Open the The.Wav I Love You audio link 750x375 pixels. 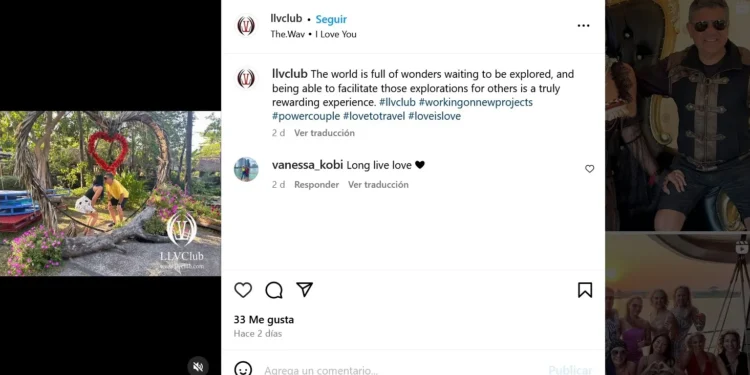click(x=313, y=34)
